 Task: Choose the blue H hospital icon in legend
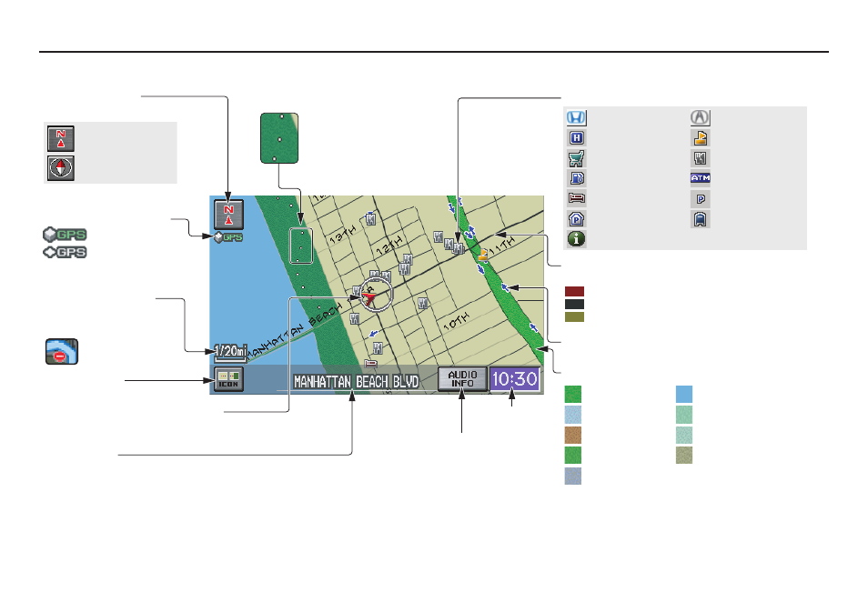coord(577,138)
